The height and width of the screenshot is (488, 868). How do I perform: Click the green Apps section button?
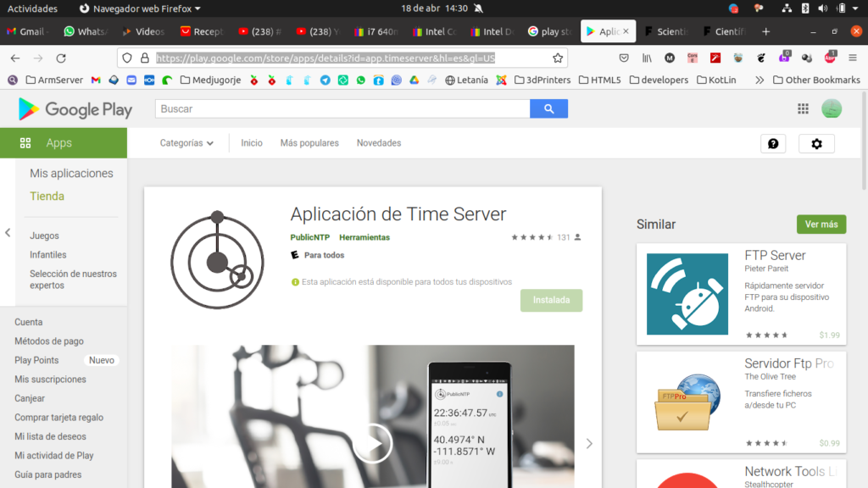pos(64,143)
